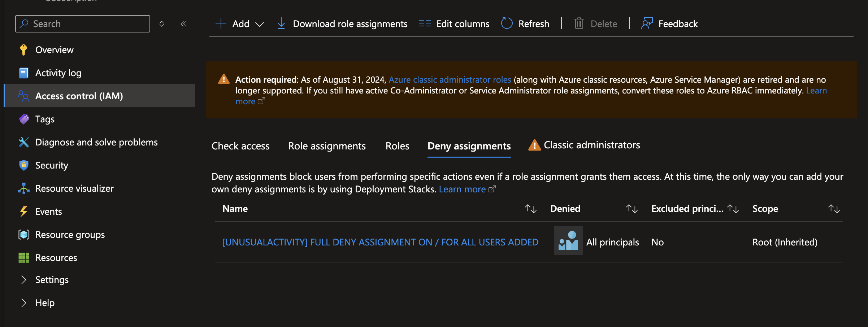868x327 pixels.
Task: Click the 'Root (Inherited)' scope cell
Action: point(785,242)
